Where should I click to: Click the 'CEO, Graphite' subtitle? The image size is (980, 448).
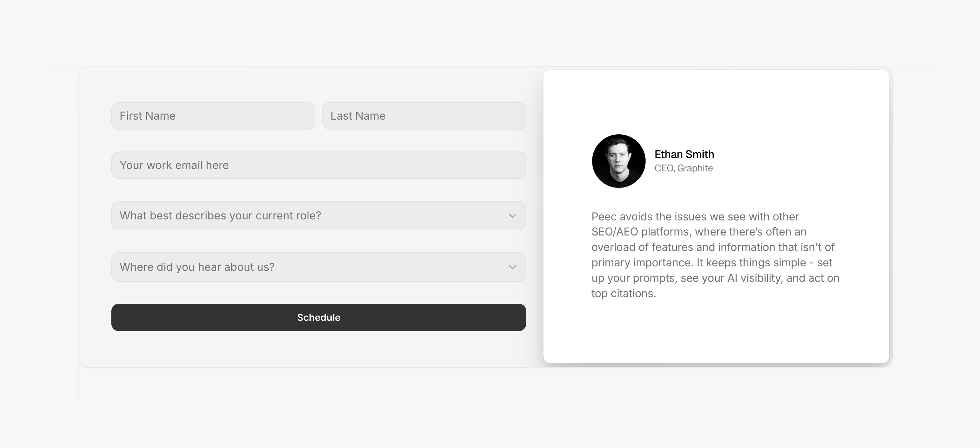[x=683, y=168]
